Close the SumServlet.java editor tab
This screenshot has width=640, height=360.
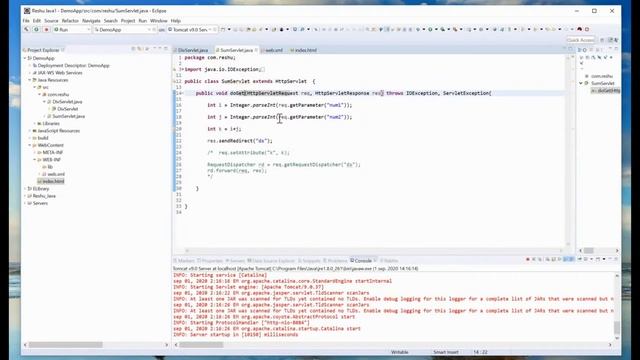pyautogui.click(x=256, y=50)
